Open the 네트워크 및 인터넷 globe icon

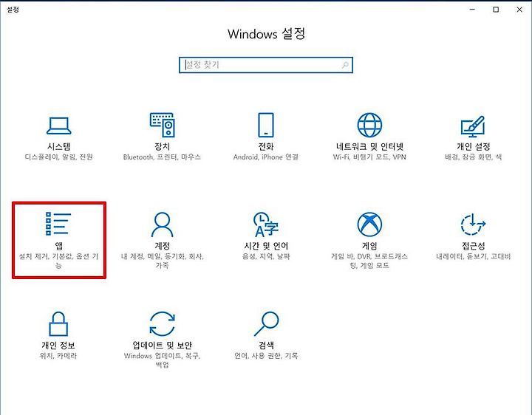369,125
